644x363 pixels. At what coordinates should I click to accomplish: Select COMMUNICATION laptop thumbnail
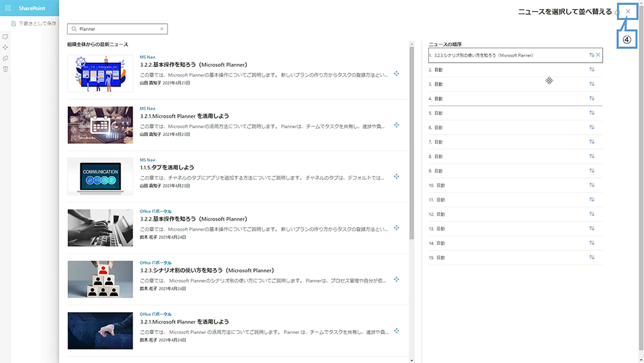(100, 177)
